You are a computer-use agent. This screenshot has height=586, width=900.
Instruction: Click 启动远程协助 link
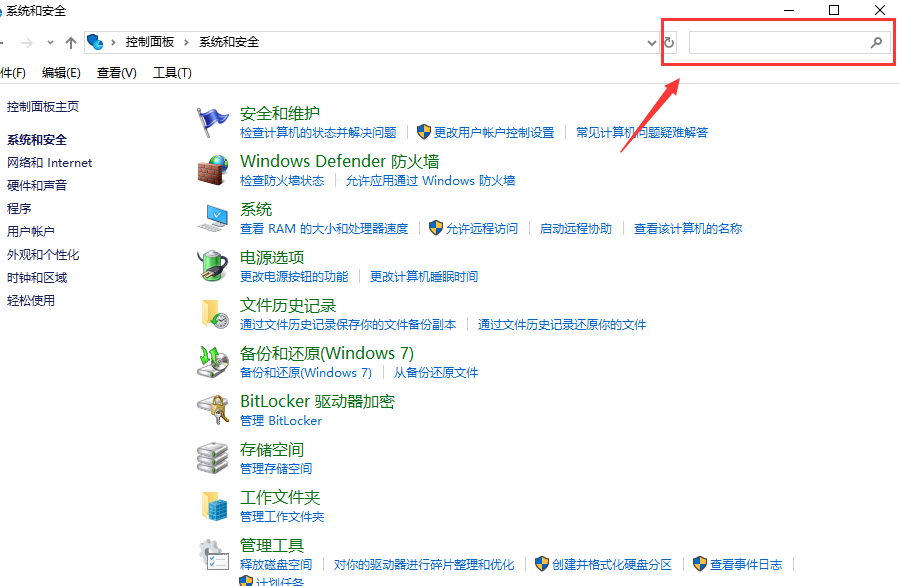pyautogui.click(x=576, y=229)
